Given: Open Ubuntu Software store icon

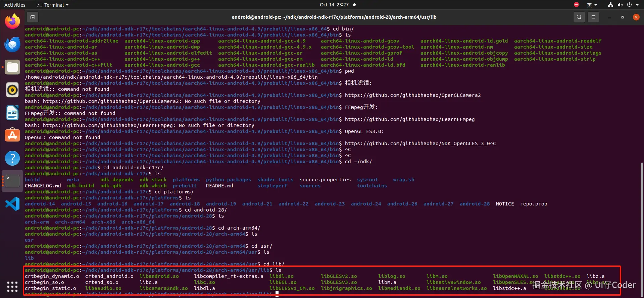Looking at the screenshot, I should (x=12, y=135).
